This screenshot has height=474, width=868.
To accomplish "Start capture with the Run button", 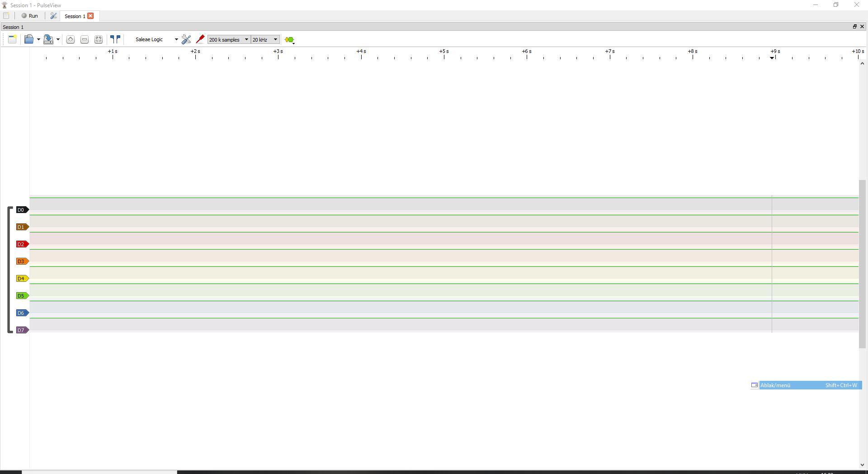I will (30, 16).
